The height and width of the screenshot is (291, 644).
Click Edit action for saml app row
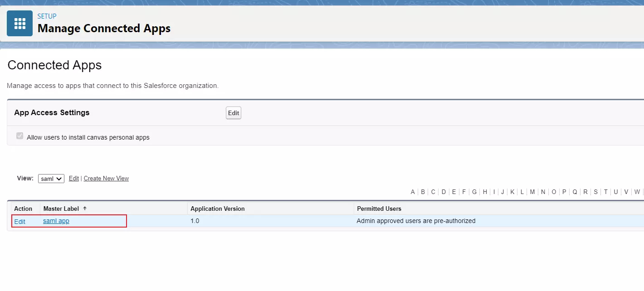(20, 222)
